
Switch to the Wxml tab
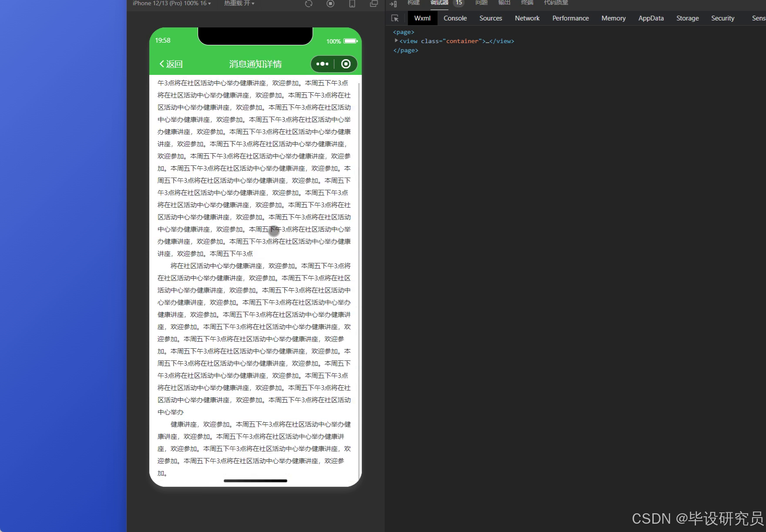(x=422, y=18)
